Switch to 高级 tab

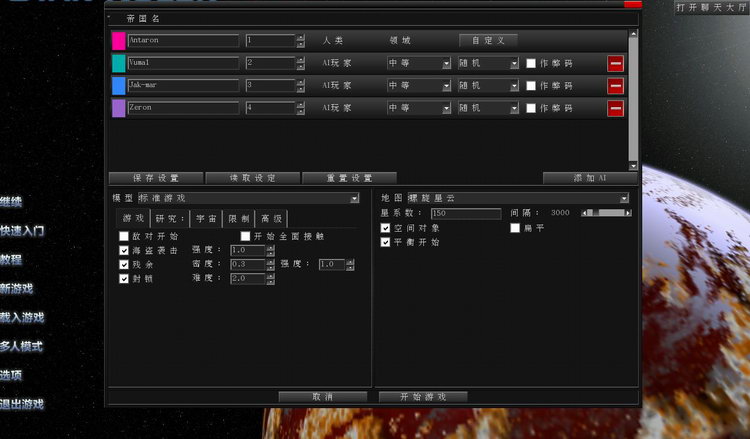[x=271, y=219]
